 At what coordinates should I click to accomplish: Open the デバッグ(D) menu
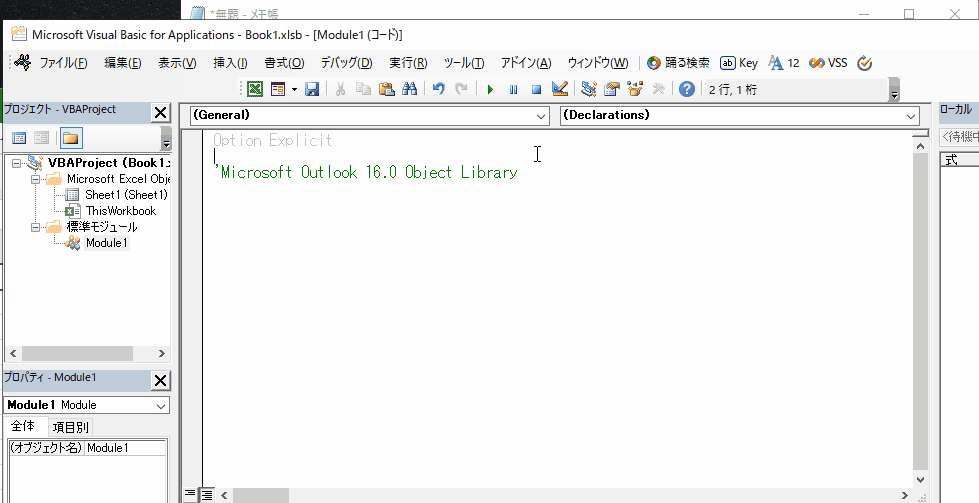coord(346,62)
